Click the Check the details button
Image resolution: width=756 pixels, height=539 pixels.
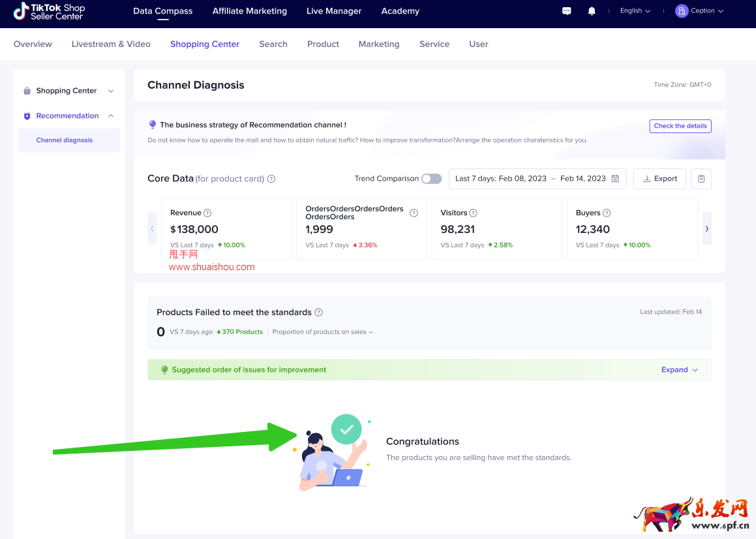680,126
